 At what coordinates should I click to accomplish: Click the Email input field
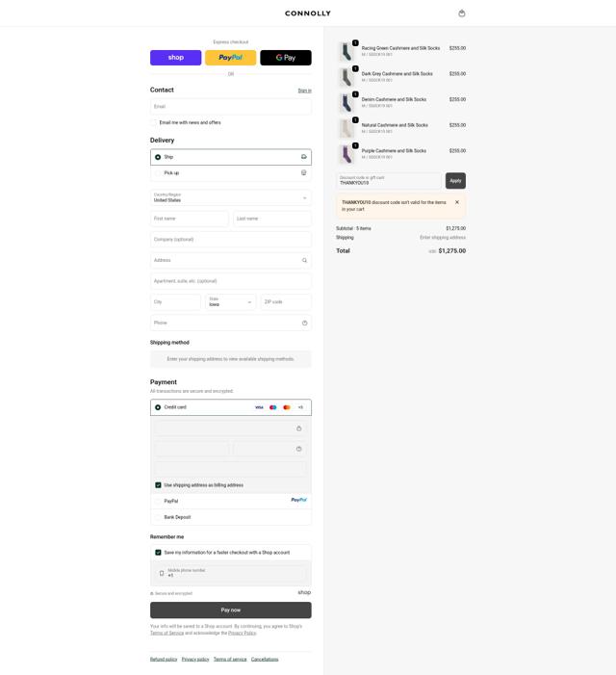pos(231,106)
